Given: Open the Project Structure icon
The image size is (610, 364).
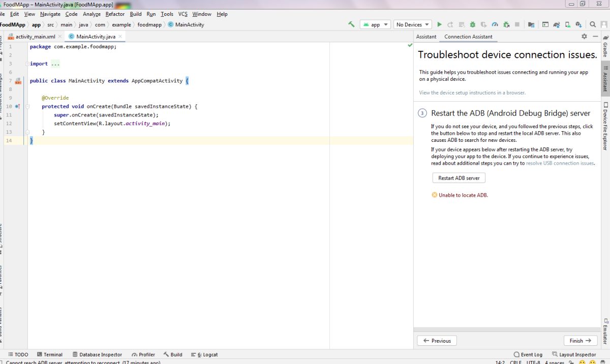Looking at the screenshot, I should (531, 24).
